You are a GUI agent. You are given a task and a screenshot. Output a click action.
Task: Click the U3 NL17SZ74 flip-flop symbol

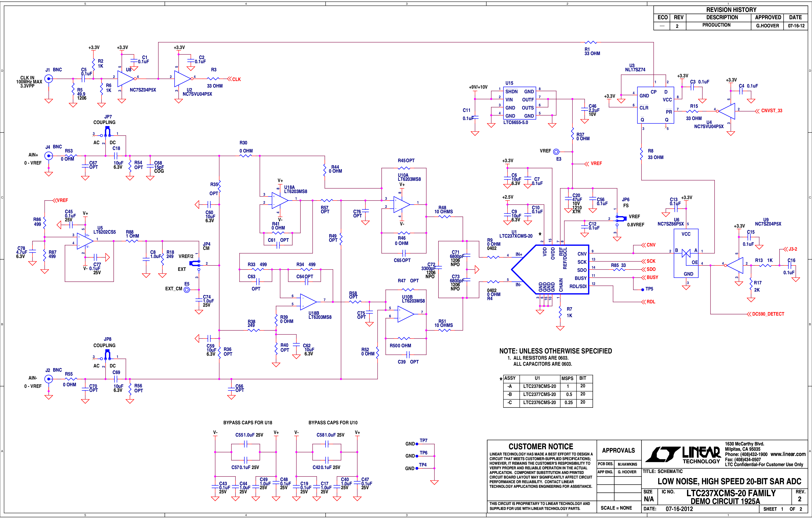click(x=655, y=105)
